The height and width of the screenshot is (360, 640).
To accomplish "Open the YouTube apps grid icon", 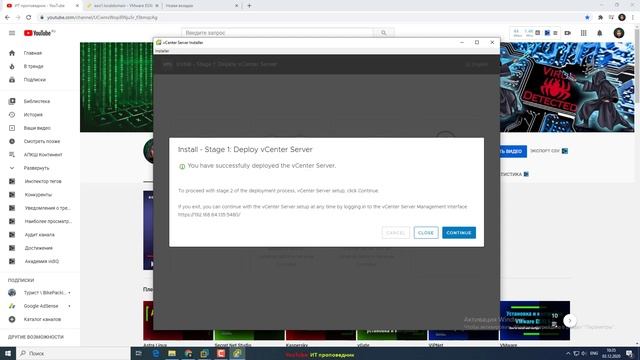I will click(x=584, y=33).
